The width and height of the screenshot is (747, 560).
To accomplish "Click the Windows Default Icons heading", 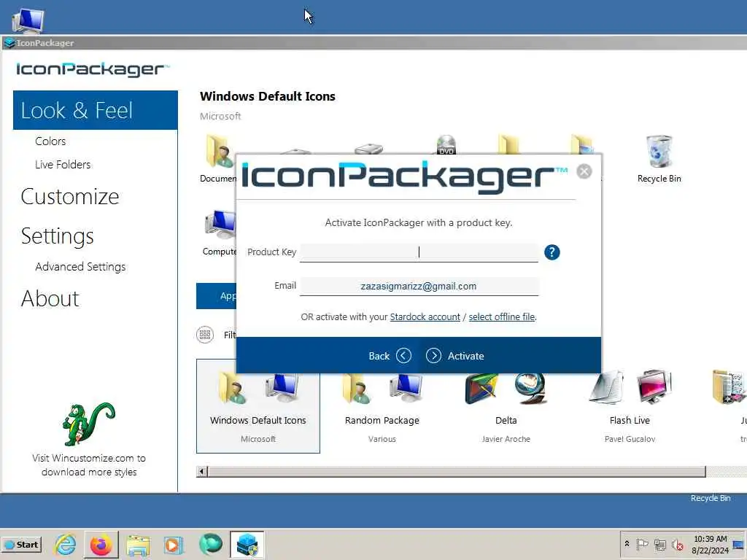I will pyautogui.click(x=268, y=96).
